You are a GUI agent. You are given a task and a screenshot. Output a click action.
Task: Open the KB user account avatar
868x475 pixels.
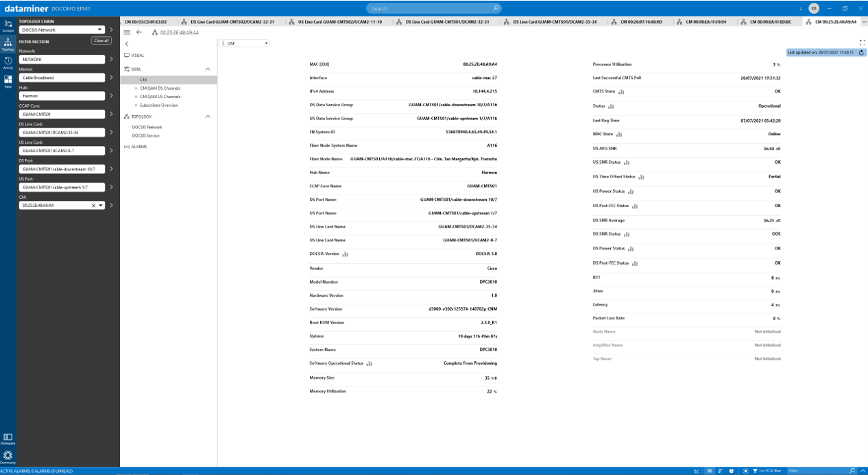pos(814,8)
